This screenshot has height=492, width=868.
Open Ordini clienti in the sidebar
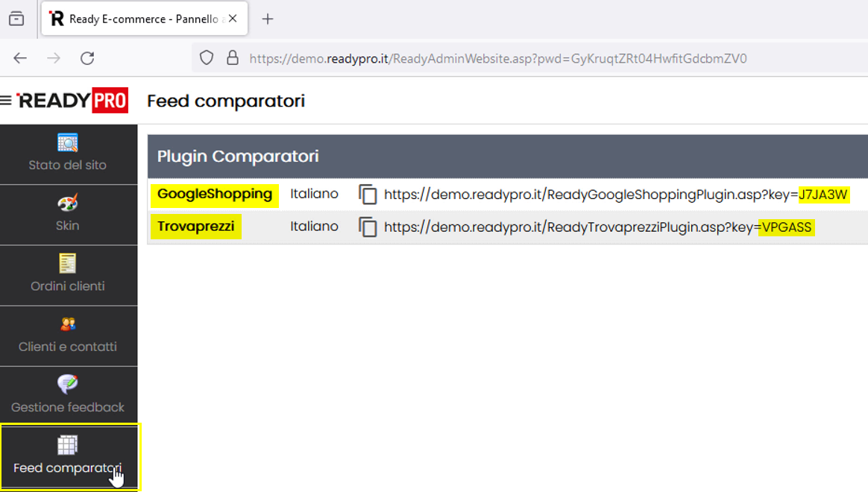point(69,275)
